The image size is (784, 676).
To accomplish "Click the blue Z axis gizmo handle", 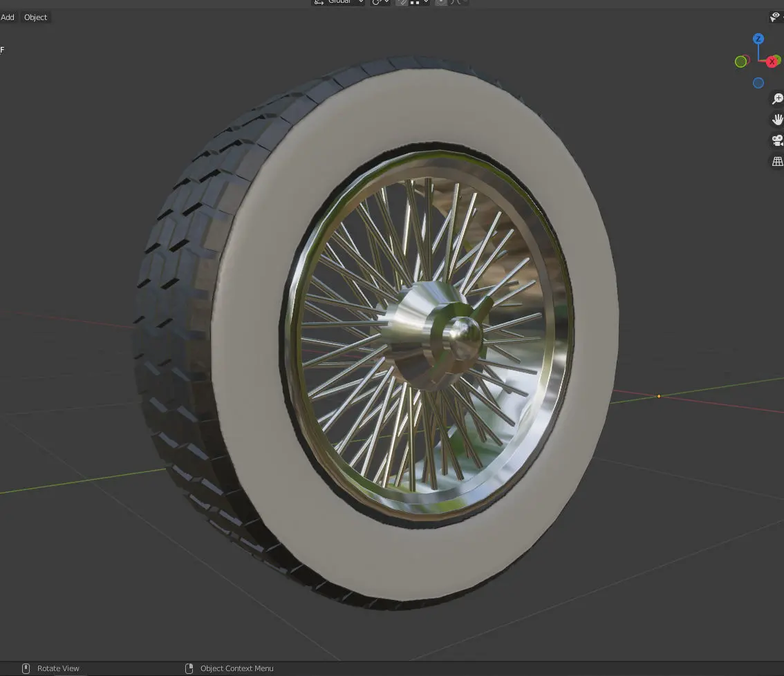I will tap(758, 39).
